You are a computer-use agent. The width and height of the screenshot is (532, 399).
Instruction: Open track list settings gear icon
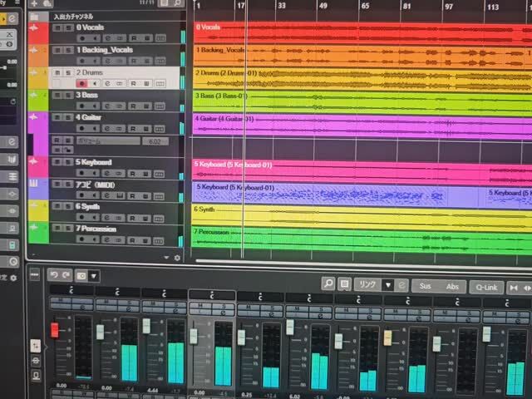[177, 258]
